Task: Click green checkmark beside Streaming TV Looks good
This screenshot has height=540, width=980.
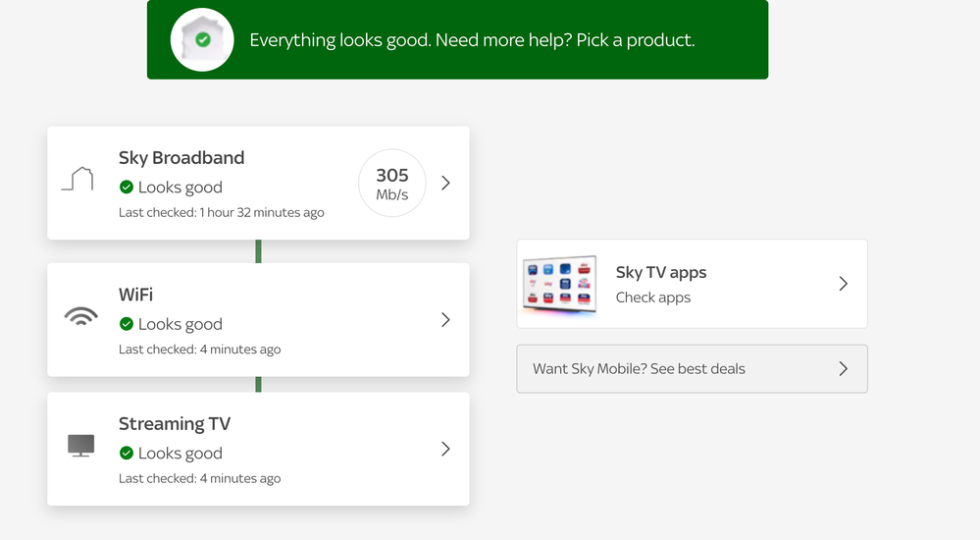Action: pos(127,453)
